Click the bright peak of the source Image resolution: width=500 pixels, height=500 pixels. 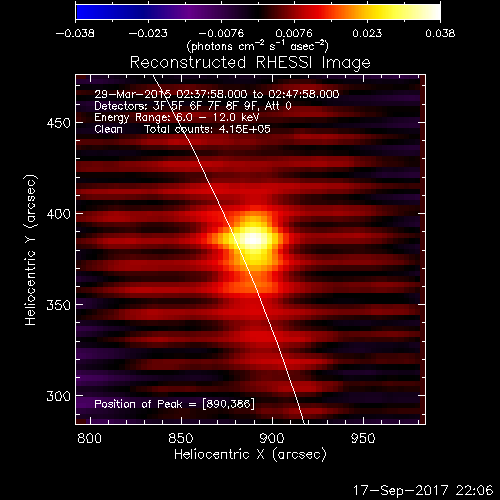(x=253, y=238)
